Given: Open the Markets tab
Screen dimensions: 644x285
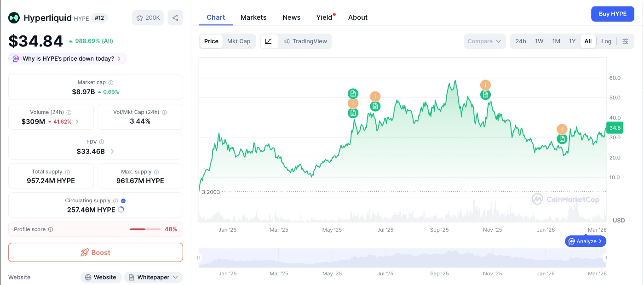Looking at the screenshot, I should [x=253, y=17].
